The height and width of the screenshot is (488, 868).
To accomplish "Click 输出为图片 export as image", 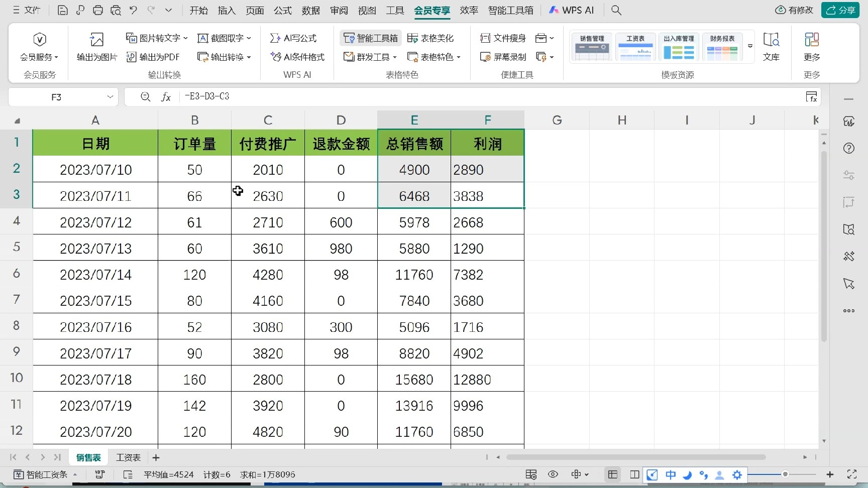I will (x=96, y=47).
